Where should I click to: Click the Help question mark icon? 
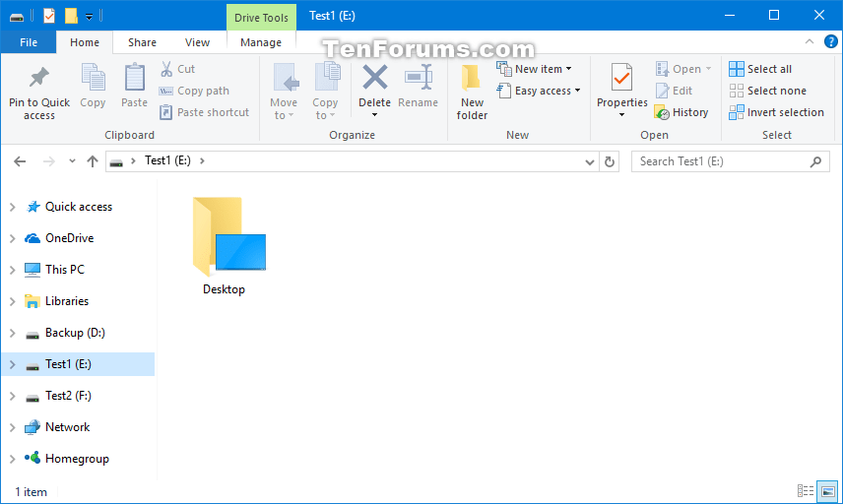[830, 41]
